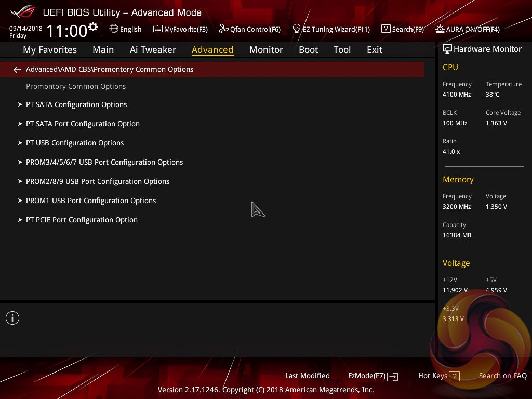The height and width of the screenshot is (399, 532).
Task: Click the CPU temperature 38°C value
Action: 493,95
